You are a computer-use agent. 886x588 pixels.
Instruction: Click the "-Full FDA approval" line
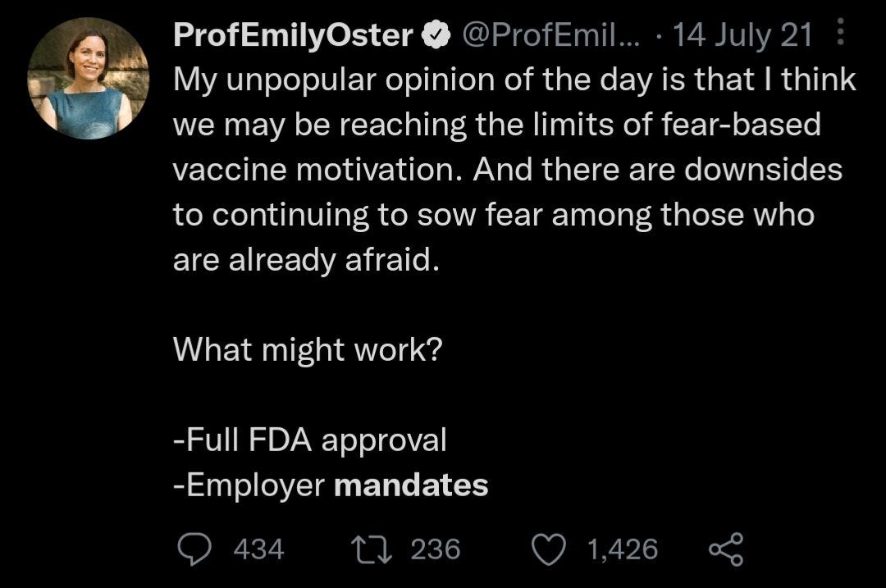309,440
